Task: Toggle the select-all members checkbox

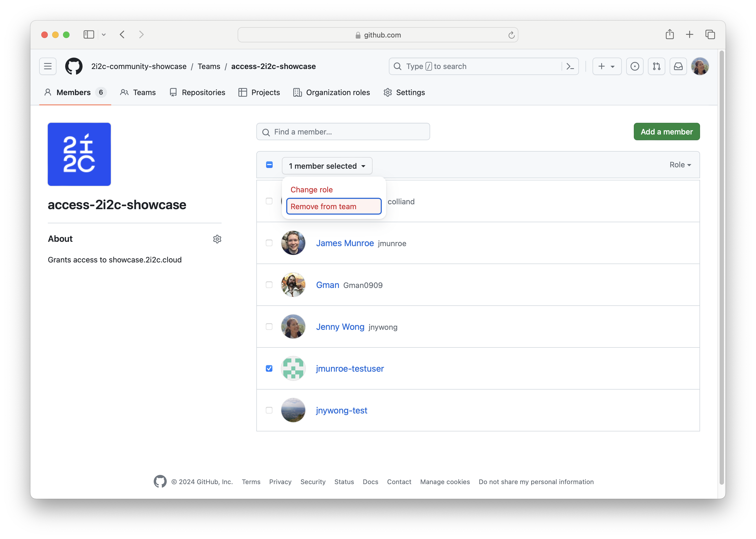Action: pos(269,165)
